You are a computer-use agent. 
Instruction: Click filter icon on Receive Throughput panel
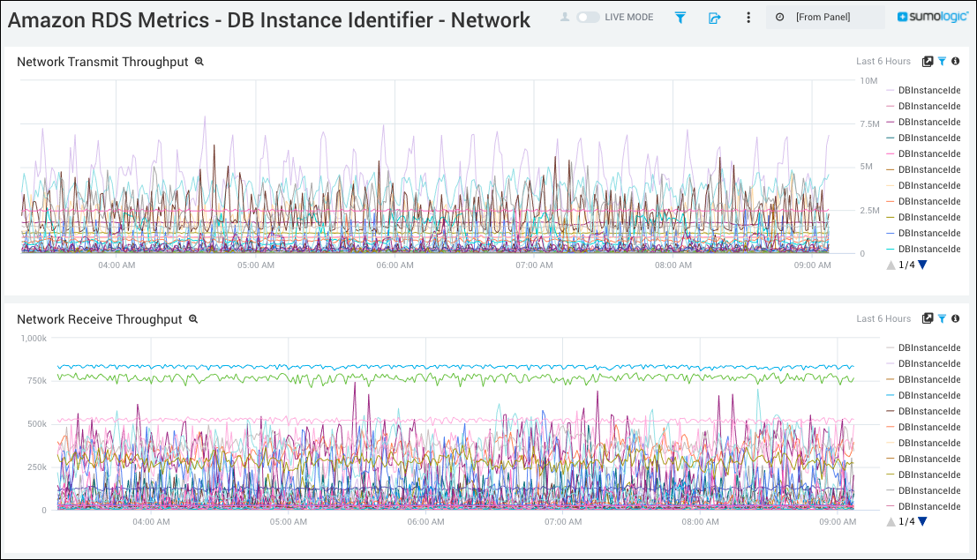tap(942, 318)
